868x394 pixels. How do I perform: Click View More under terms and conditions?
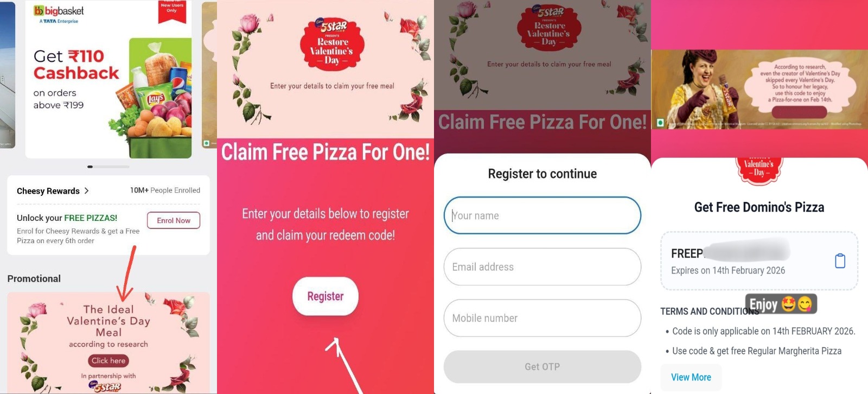click(x=691, y=377)
